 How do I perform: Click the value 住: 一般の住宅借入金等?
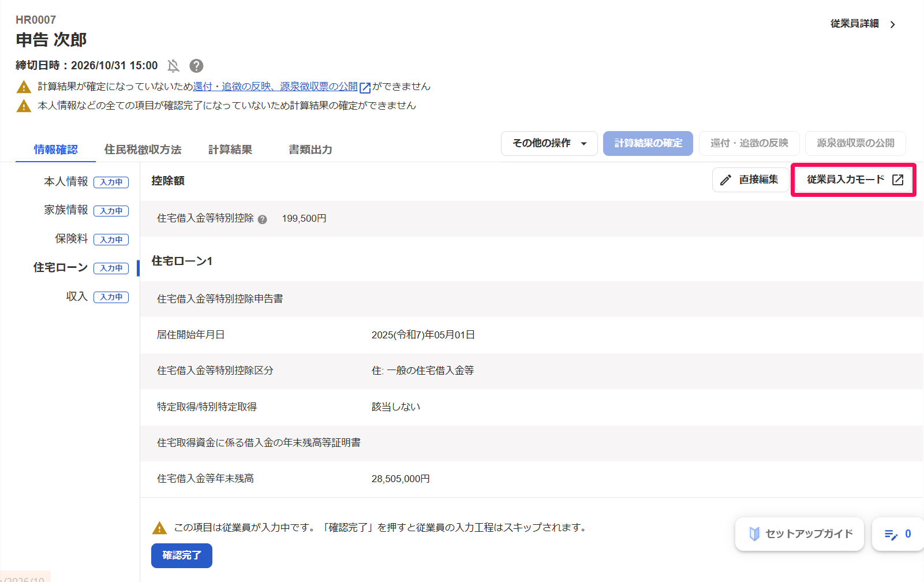coord(422,371)
